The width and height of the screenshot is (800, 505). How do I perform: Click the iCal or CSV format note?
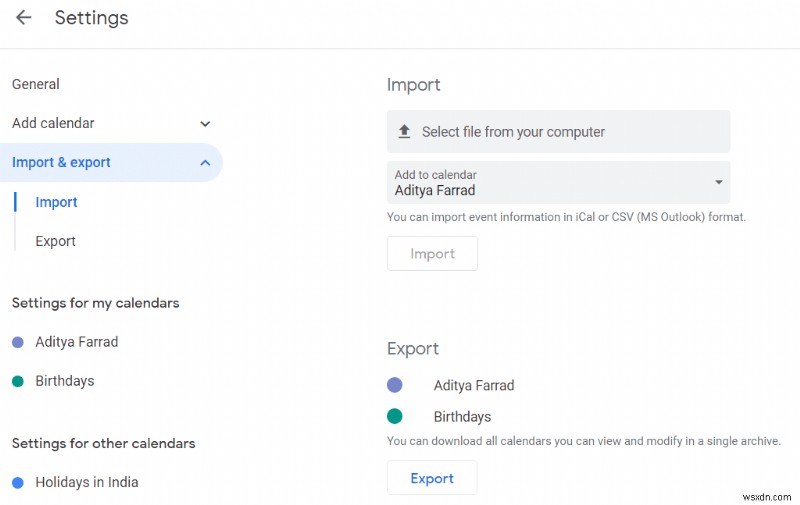pyautogui.click(x=566, y=217)
